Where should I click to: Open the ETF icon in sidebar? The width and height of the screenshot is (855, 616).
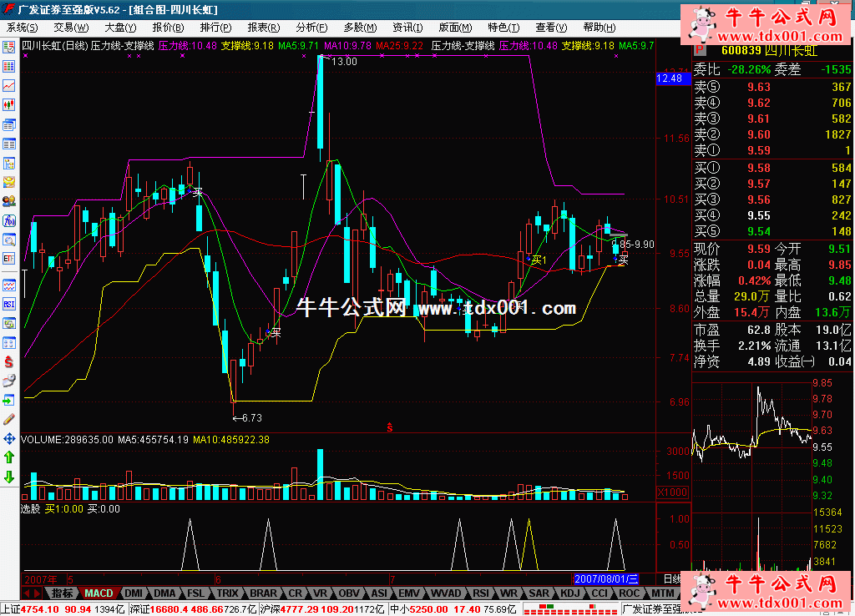pos(8,259)
